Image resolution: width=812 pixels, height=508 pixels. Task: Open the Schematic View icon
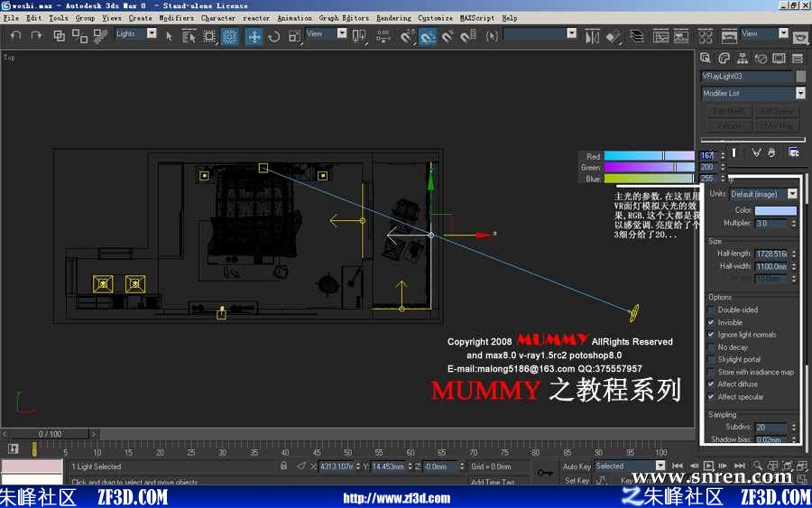click(681, 36)
